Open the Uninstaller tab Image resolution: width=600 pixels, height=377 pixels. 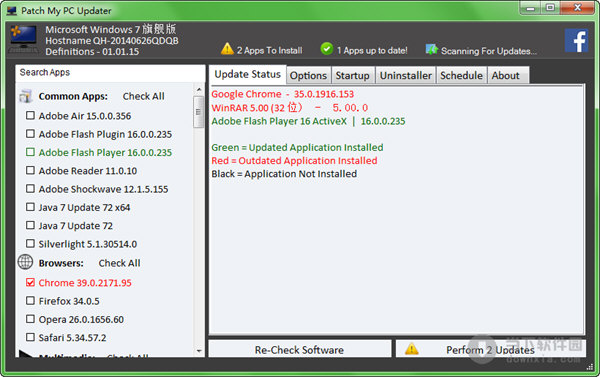406,75
